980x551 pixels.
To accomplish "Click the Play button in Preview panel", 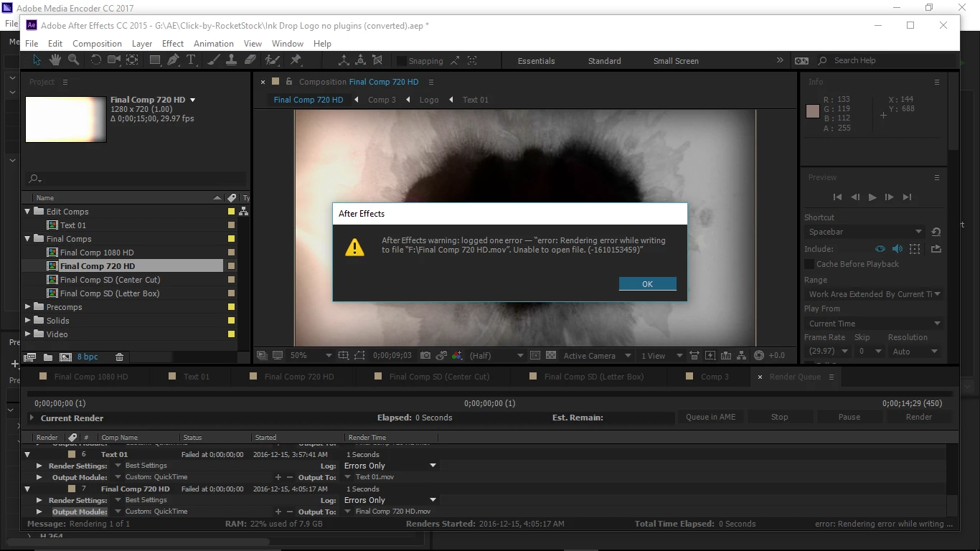I will tap(872, 197).
